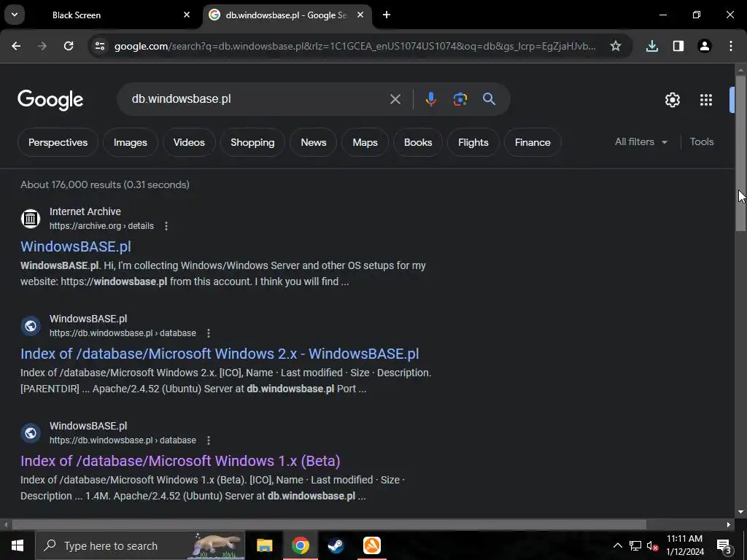Open Index of Microsoft Windows 2.x result
Image resolution: width=747 pixels, height=560 pixels.
click(220, 354)
